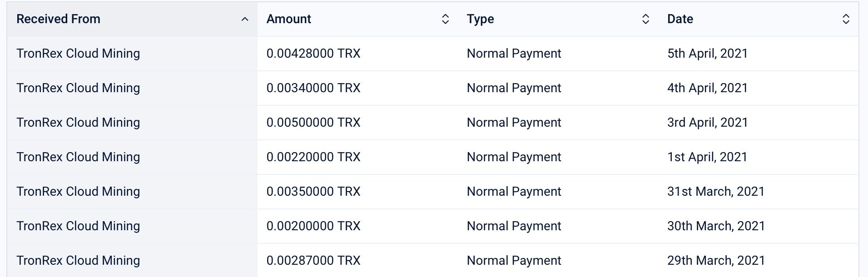Sort table by Received From header
The width and height of the screenshot is (868, 277).
pos(58,19)
